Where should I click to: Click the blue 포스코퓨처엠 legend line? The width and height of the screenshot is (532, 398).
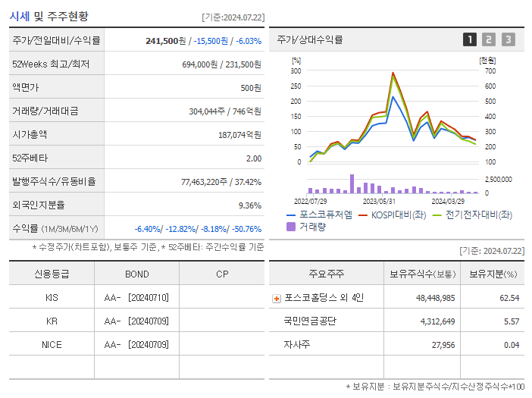pyautogui.click(x=291, y=215)
